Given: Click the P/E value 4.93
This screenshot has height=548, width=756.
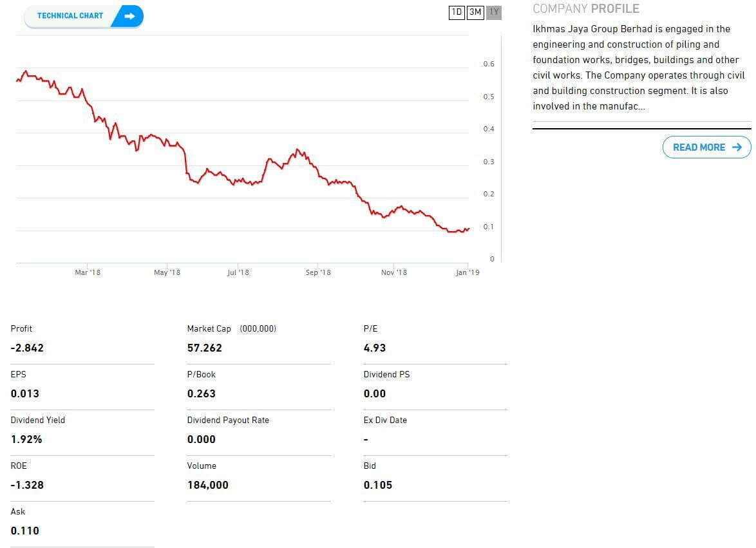Looking at the screenshot, I should (x=375, y=348).
